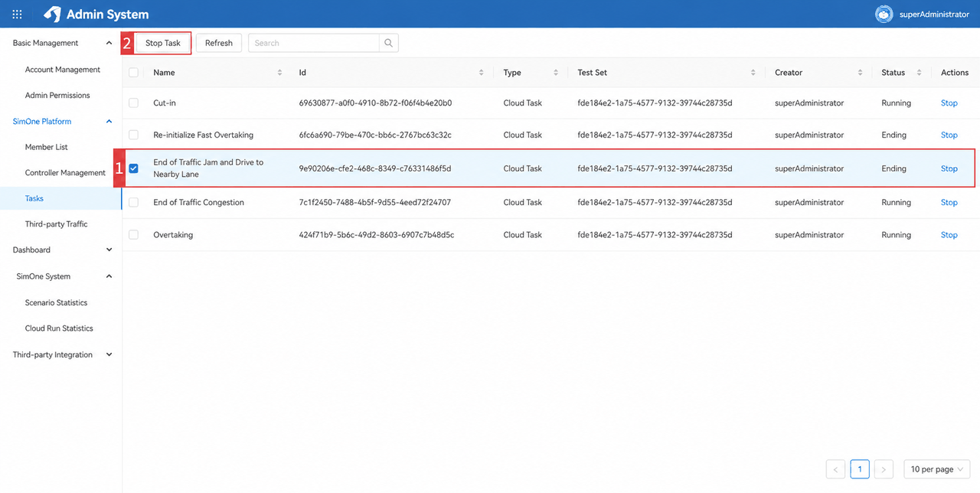Open Third-party Traffic page
The height and width of the screenshot is (493, 980).
click(56, 224)
